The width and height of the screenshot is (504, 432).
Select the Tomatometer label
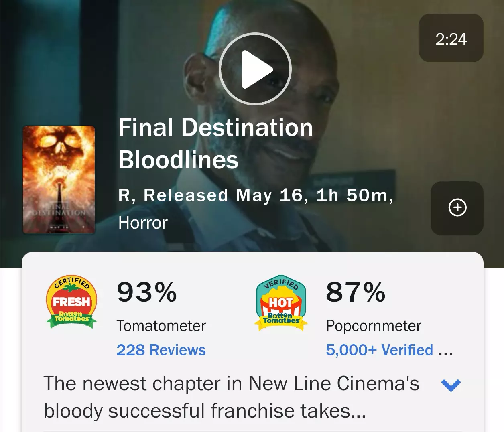(161, 326)
